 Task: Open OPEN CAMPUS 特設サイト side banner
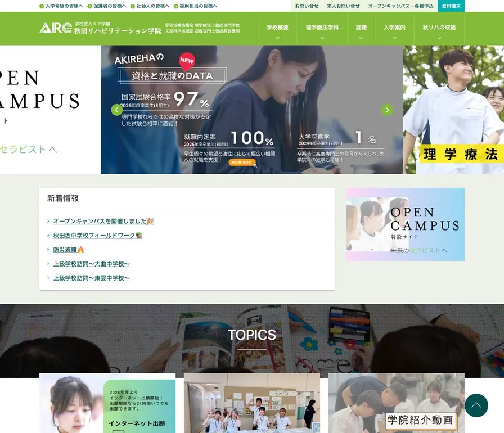coord(406,224)
